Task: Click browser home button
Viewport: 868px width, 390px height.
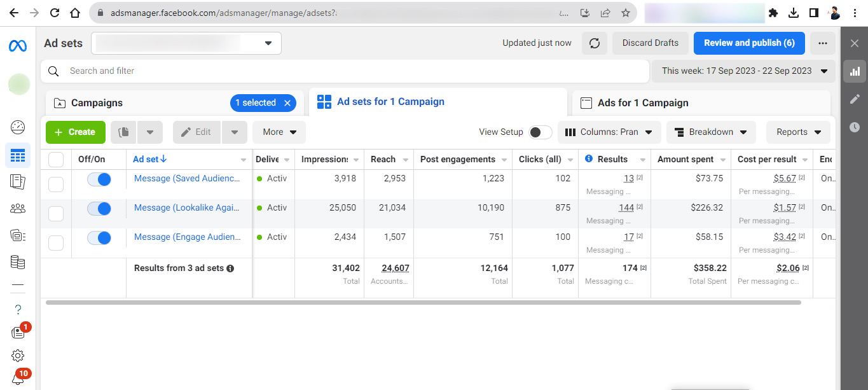Action: (x=75, y=13)
